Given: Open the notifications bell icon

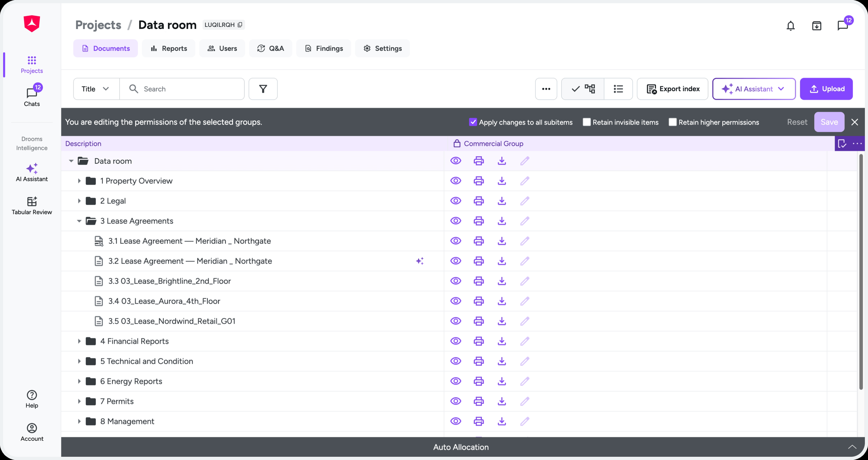Looking at the screenshot, I should pos(791,26).
